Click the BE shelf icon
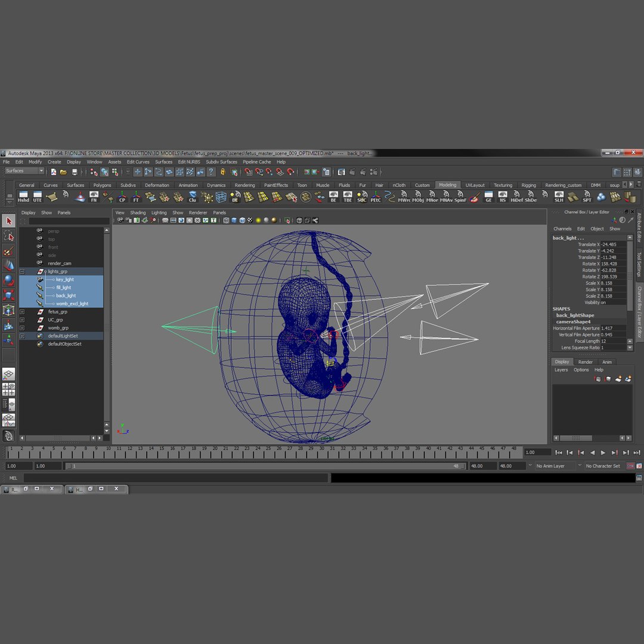Screen dimensions: 644x644 click(x=333, y=197)
